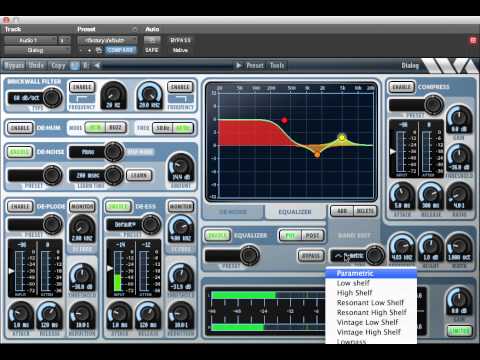Switch to the B preset buffer

pyautogui.click(x=86, y=66)
